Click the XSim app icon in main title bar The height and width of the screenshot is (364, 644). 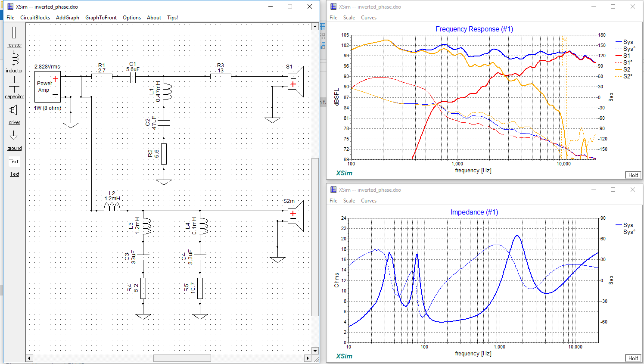[x=10, y=6]
